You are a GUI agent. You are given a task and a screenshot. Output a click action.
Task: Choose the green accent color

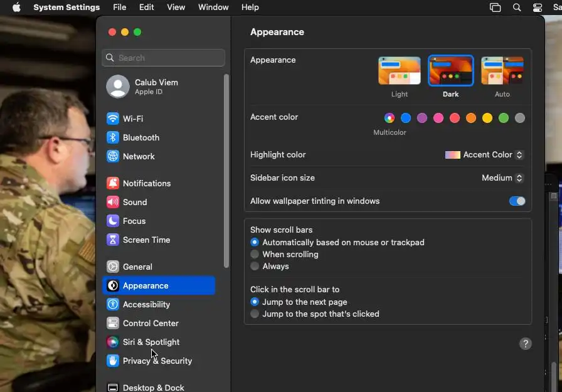point(504,118)
